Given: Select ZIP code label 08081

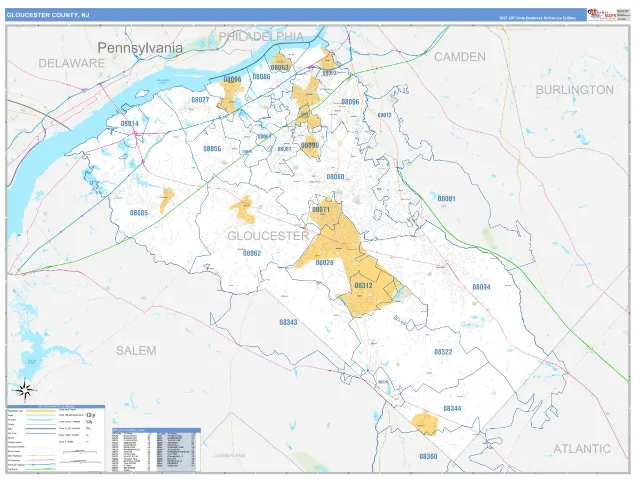Looking at the screenshot, I should click(446, 198).
